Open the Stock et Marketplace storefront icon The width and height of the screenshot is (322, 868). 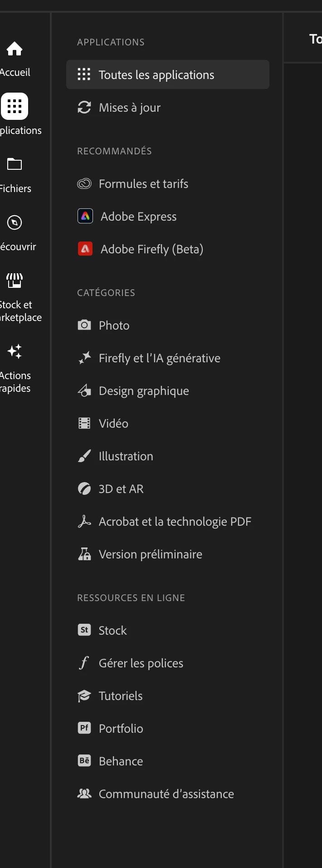[x=15, y=280]
